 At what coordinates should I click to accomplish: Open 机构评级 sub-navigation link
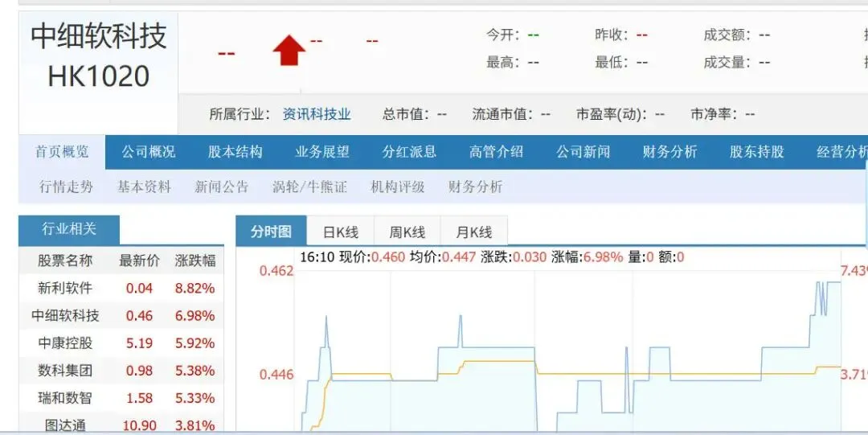click(x=398, y=187)
